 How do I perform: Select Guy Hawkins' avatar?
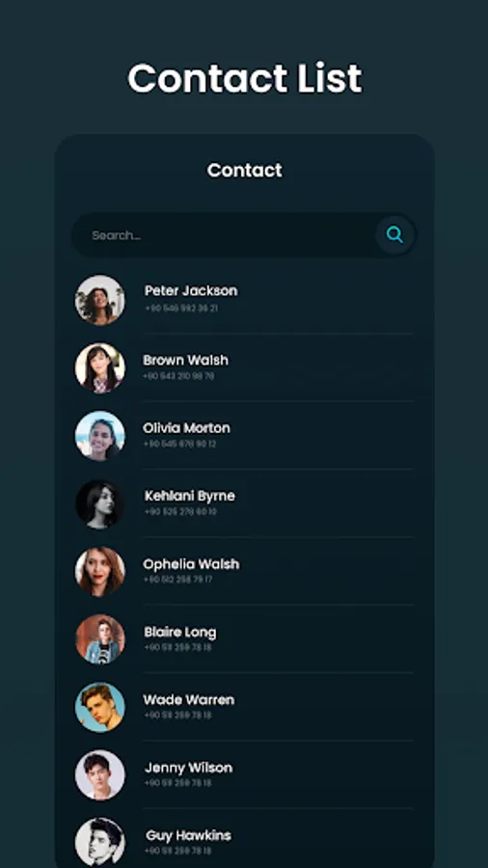click(100, 843)
